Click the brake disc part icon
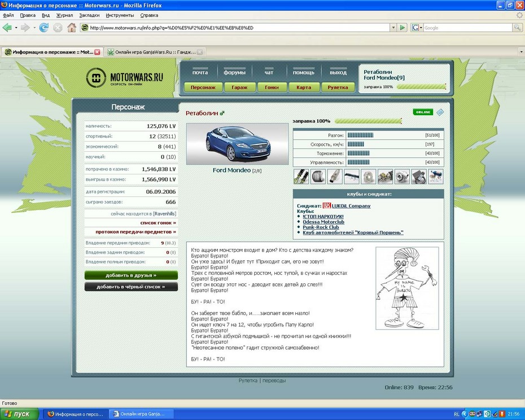 click(368, 176)
